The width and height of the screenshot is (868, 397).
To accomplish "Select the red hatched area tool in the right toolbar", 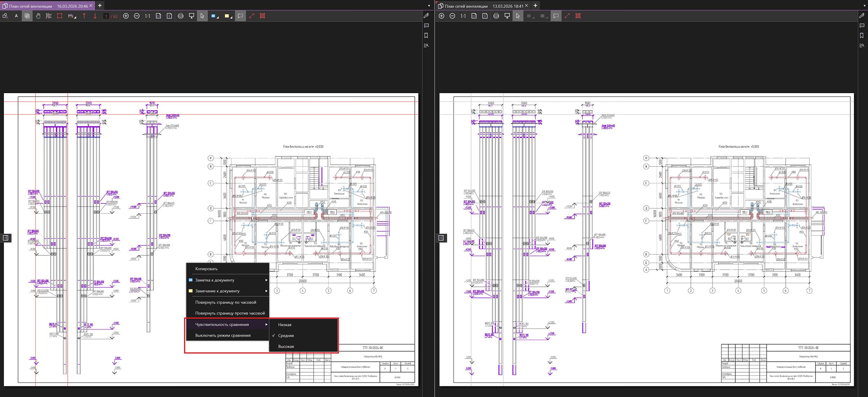I will [x=578, y=16].
